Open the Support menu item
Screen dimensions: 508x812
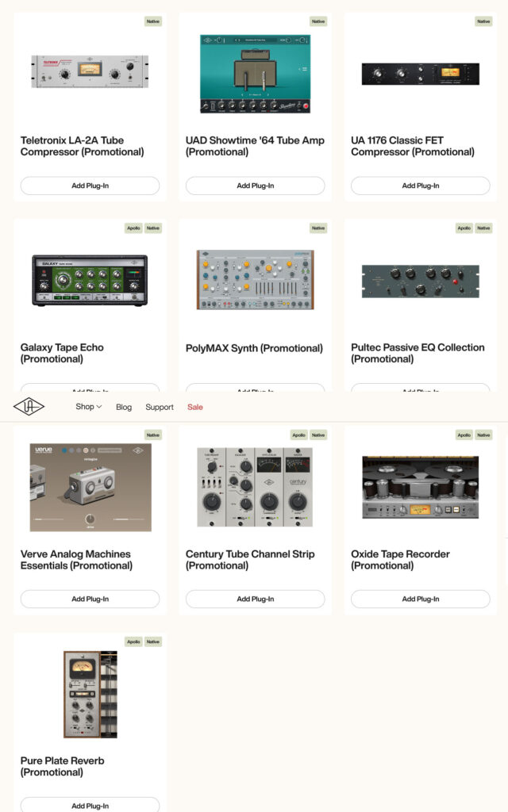pos(160,407)
